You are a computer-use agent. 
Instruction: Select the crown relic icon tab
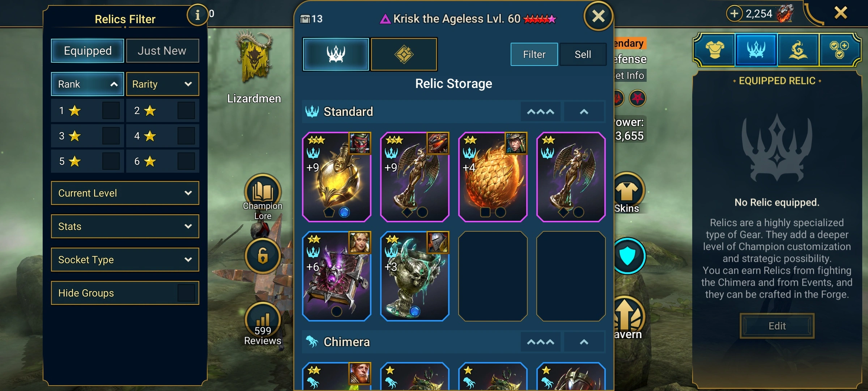(756, 50)
